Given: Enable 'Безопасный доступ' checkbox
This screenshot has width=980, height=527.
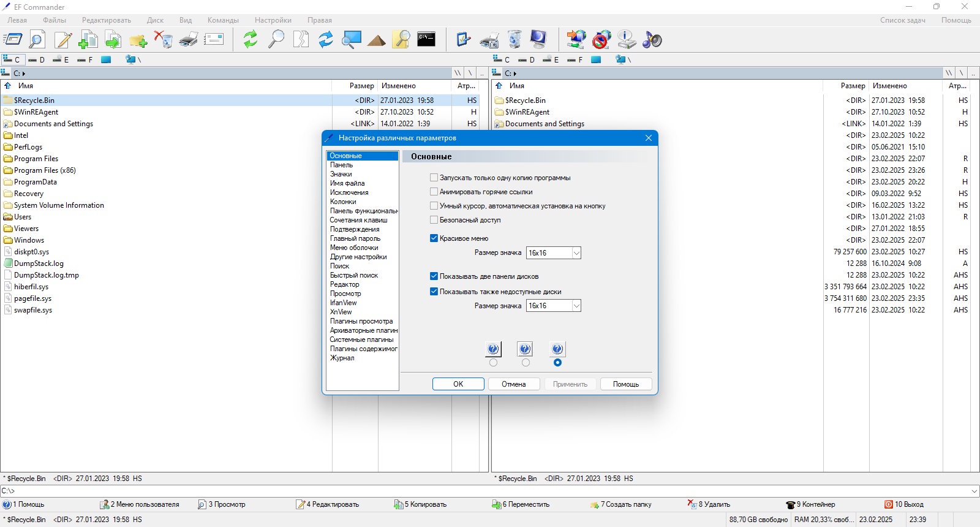Looking at the screenshot, I should pos(434,220).
